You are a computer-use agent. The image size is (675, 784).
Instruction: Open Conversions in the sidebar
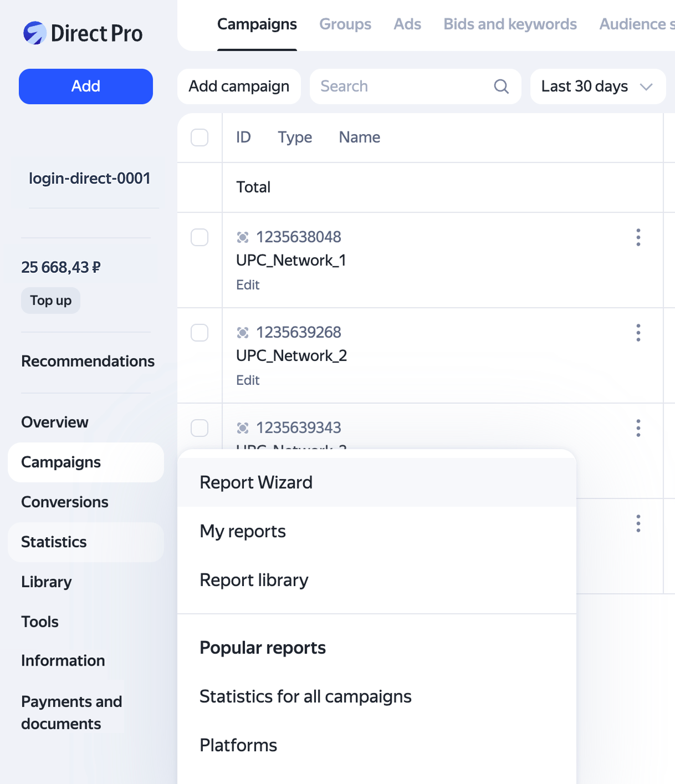tap(65, 502)
